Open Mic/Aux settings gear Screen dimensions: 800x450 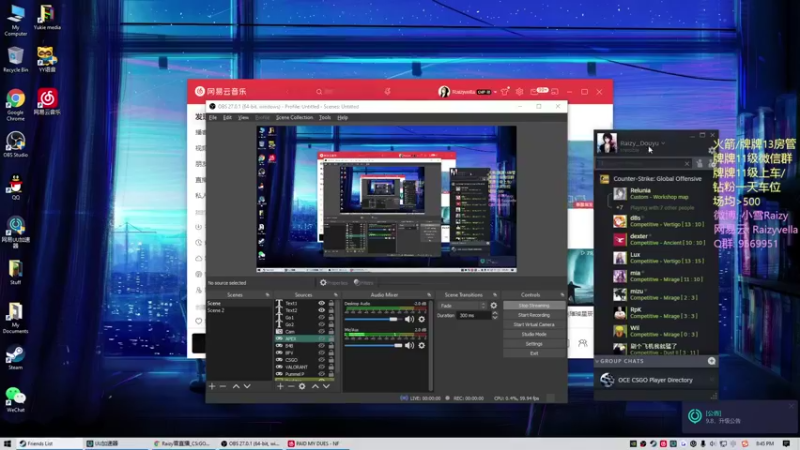click(x=421, y=345)
